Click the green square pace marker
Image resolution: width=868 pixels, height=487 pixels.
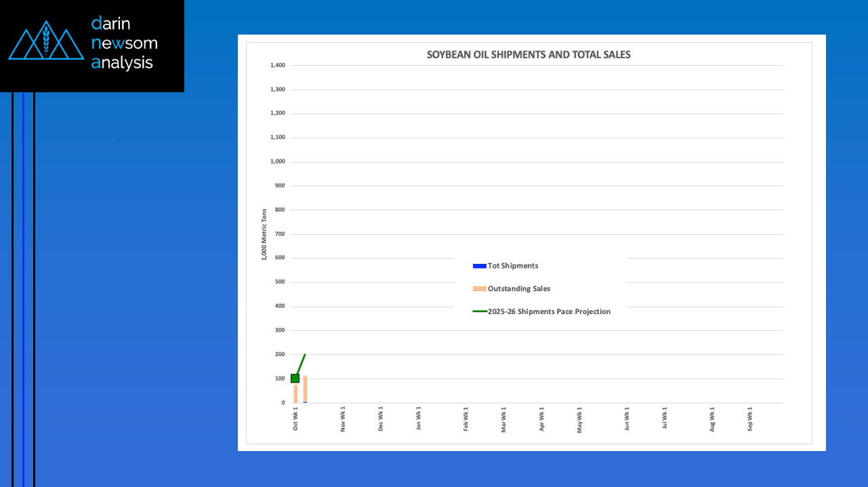pos(295,378)
